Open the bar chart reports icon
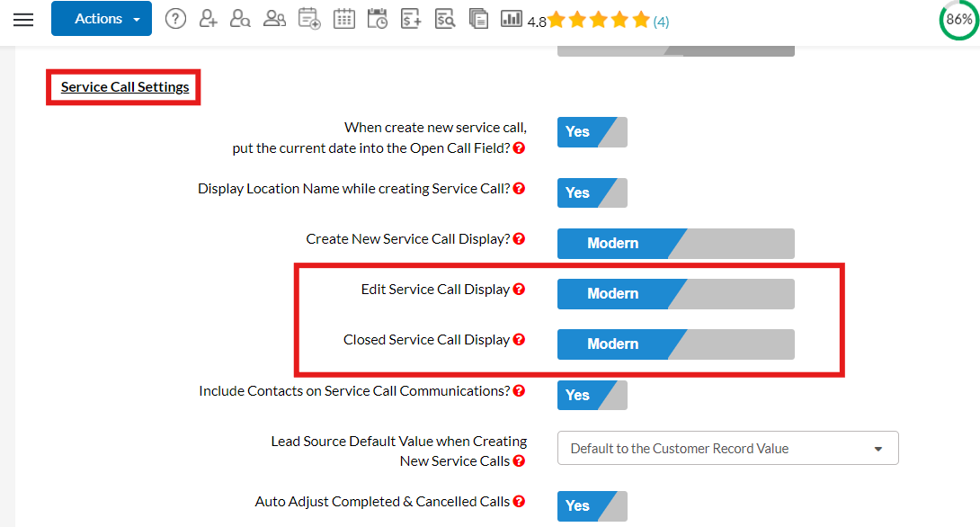 pos(512,19)
